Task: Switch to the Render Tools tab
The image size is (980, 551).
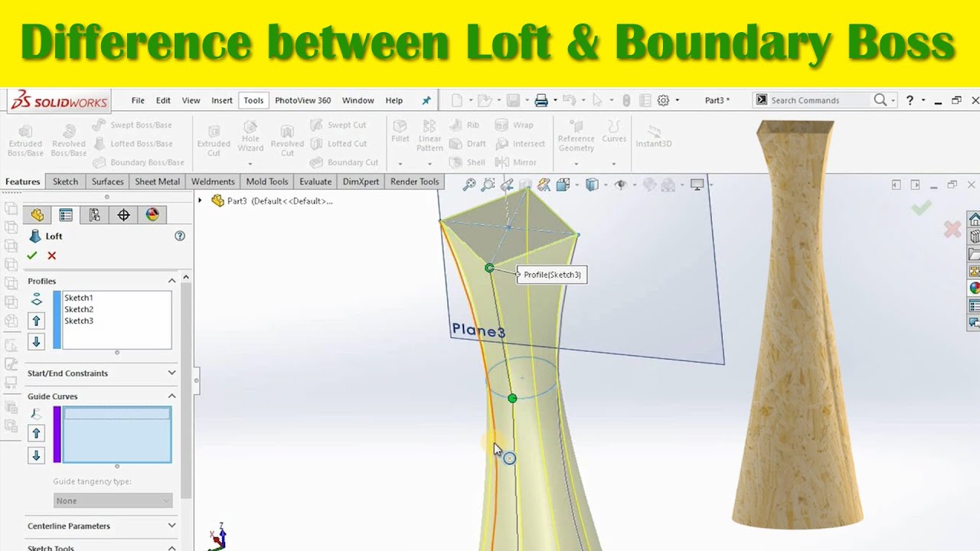Action: pyautogui.click(x=414, y=181)
